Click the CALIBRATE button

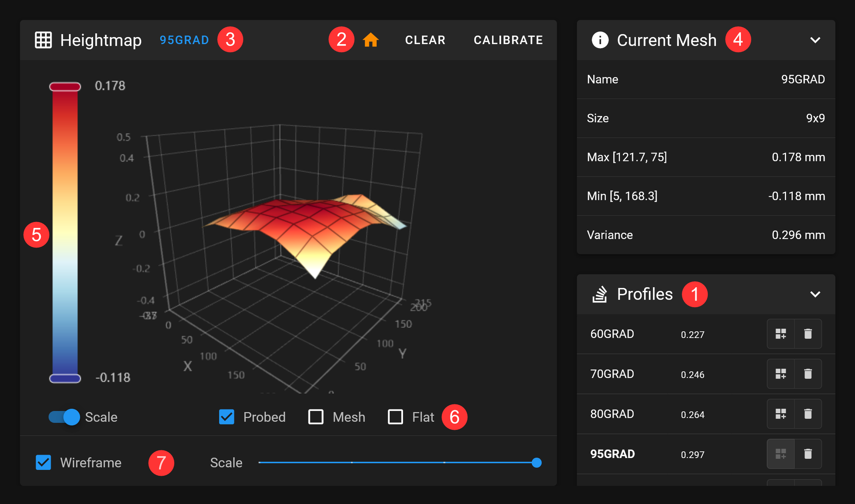(x=508, y=40)
